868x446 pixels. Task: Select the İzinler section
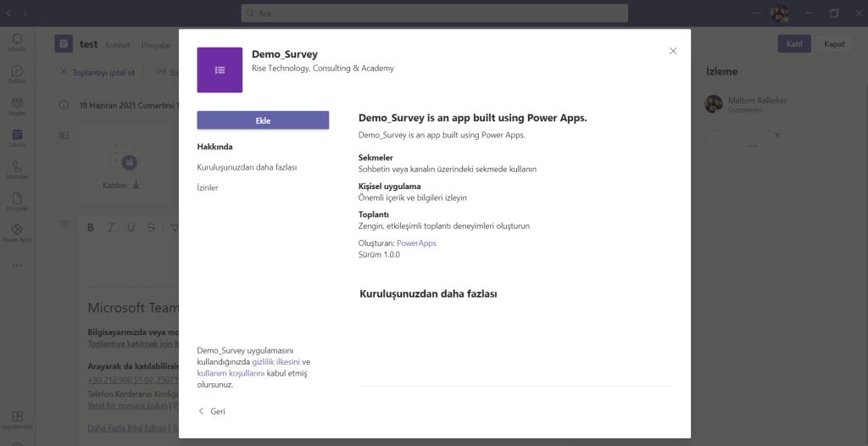tap(208, 187)
